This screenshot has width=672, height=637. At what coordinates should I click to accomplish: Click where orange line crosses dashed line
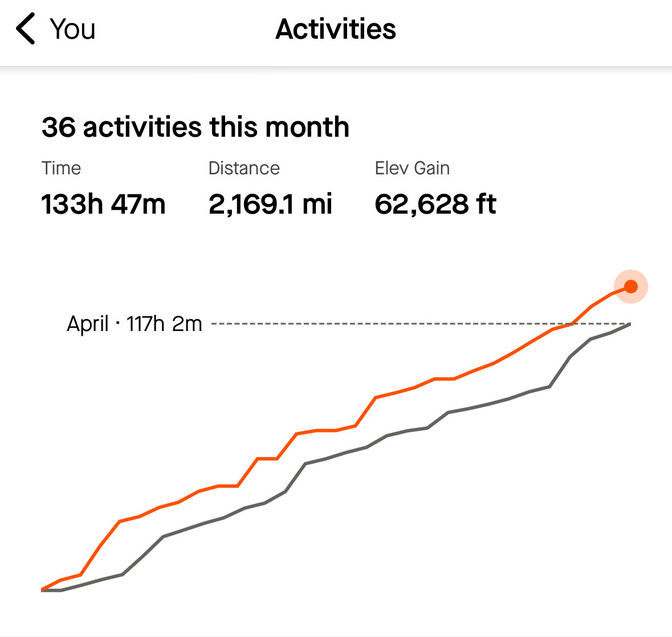pos(572,324)
